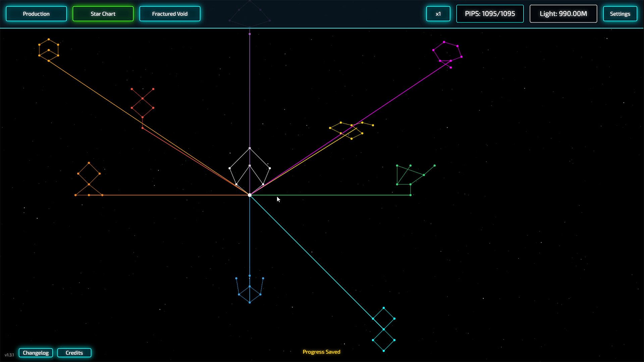Select the red X-diamond constellation
Image resolution: width=644 pixels, height=362 pixels.
pos(143,107)
